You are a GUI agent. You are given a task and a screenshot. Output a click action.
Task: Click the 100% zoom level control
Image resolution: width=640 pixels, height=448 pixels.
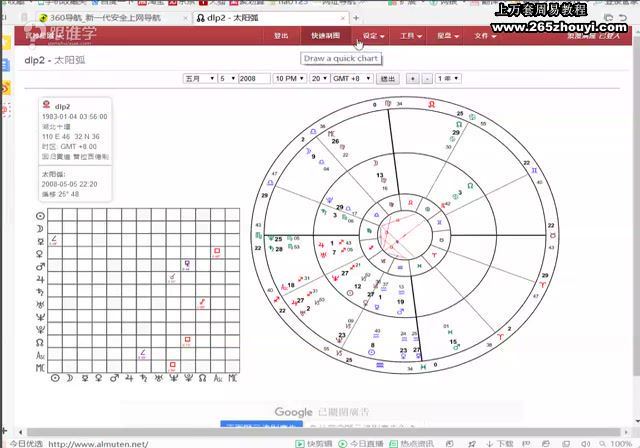click(x=616, y=444)
